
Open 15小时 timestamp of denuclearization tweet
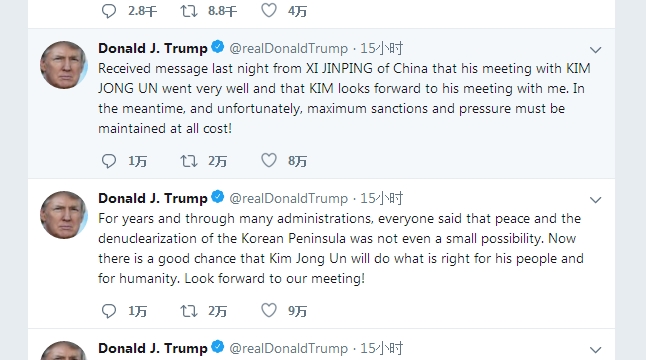point(382,199)
